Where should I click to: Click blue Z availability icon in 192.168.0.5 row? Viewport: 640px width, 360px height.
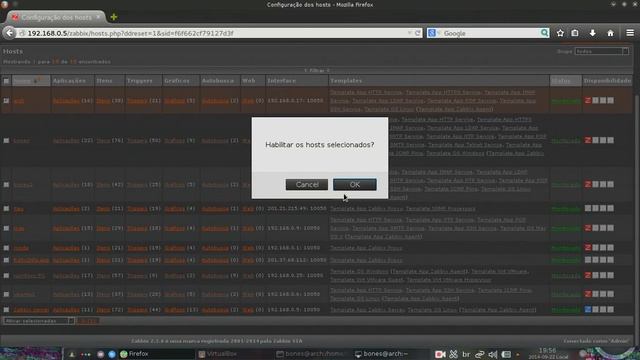pyautogui.click(x=588, y=309)
